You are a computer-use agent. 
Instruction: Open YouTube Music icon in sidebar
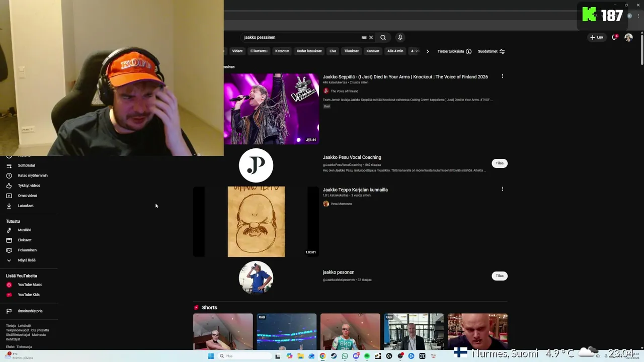[9, 285]
